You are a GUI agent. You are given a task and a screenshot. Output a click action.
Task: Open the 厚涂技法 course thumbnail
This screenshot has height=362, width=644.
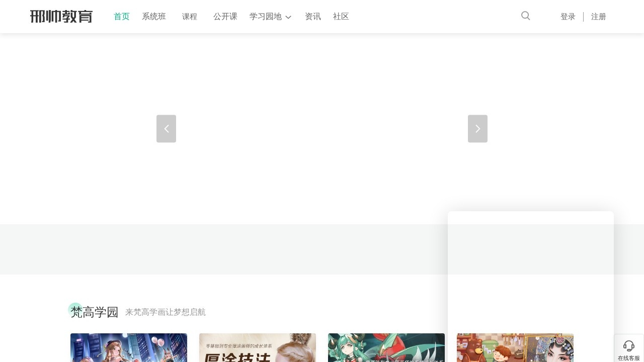(x=257, y=347)
